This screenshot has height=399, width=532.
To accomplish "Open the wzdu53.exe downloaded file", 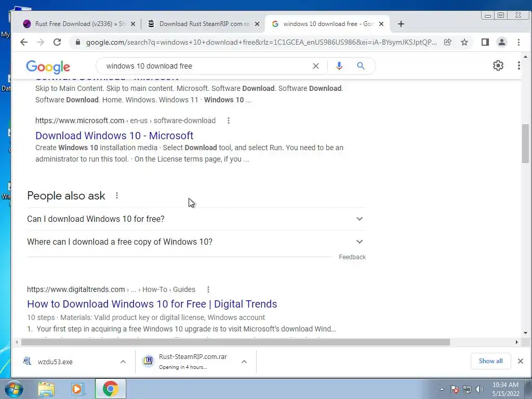I will [x=55, y=362].
